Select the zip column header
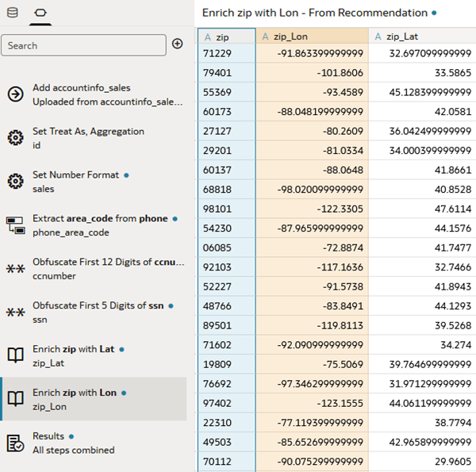The image size is (476, 472). pyautogui.click(x=227, y=36)
